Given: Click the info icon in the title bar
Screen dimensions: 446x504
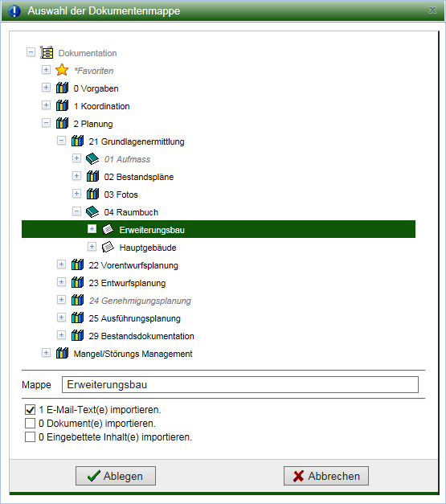Looking at the screenshot, I should (x=14, y=11).
